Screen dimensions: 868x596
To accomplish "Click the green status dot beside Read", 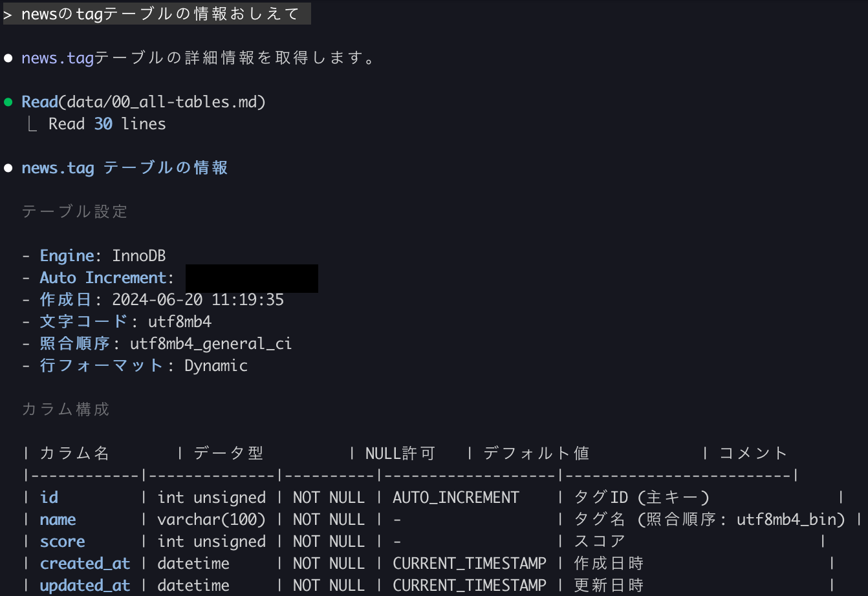I will (8, 102).
